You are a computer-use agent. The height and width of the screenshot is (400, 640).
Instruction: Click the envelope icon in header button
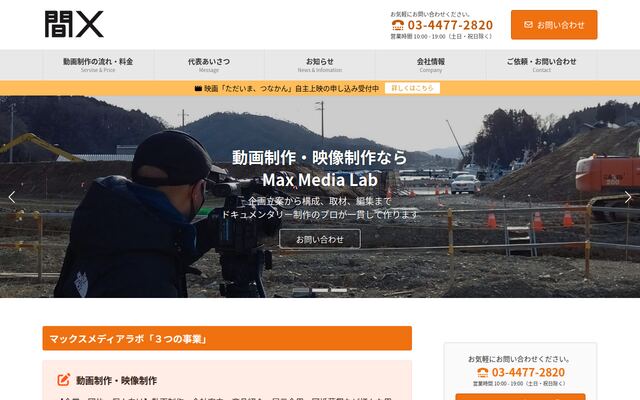[528, 25]
